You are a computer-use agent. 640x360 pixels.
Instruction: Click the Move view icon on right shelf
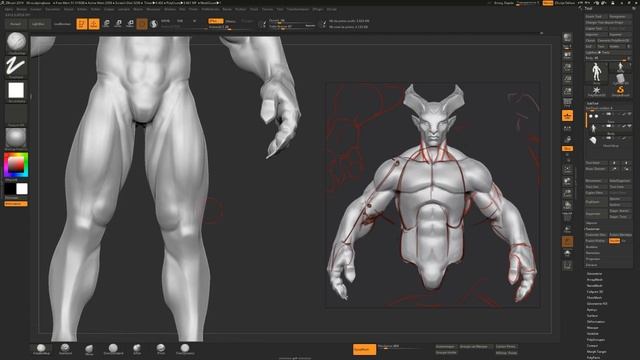(567, 181)
